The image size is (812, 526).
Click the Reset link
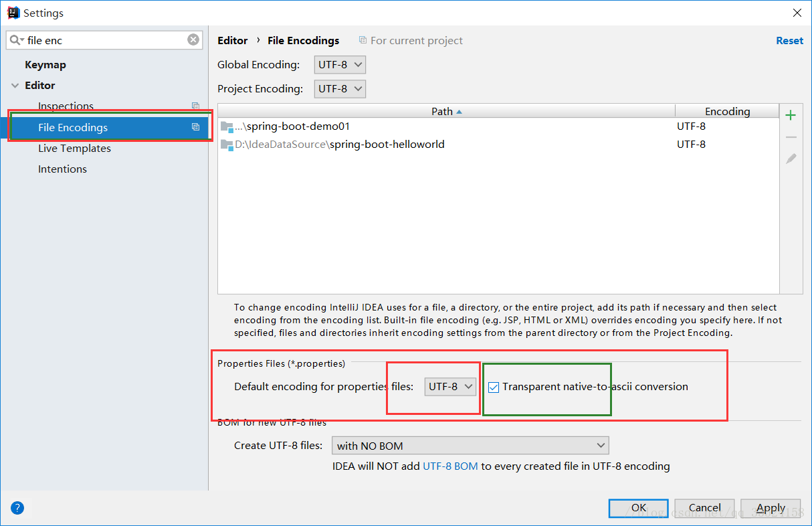click(789, 41)
